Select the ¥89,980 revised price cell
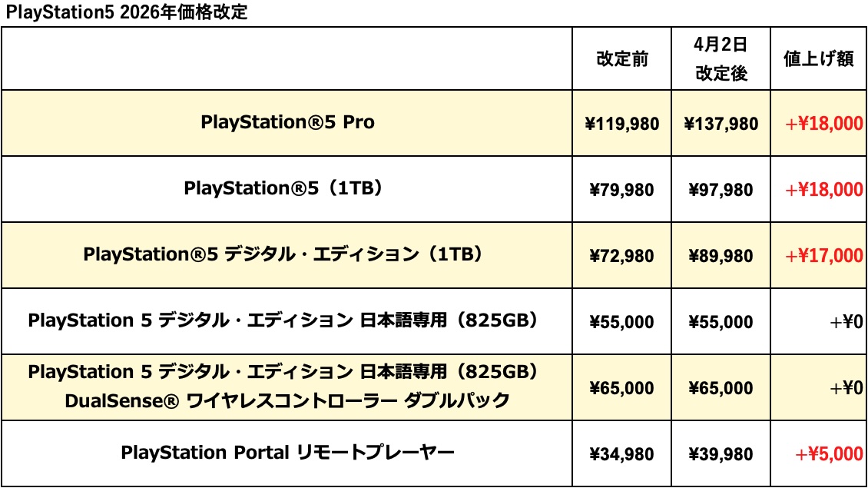 pos(721,256)
